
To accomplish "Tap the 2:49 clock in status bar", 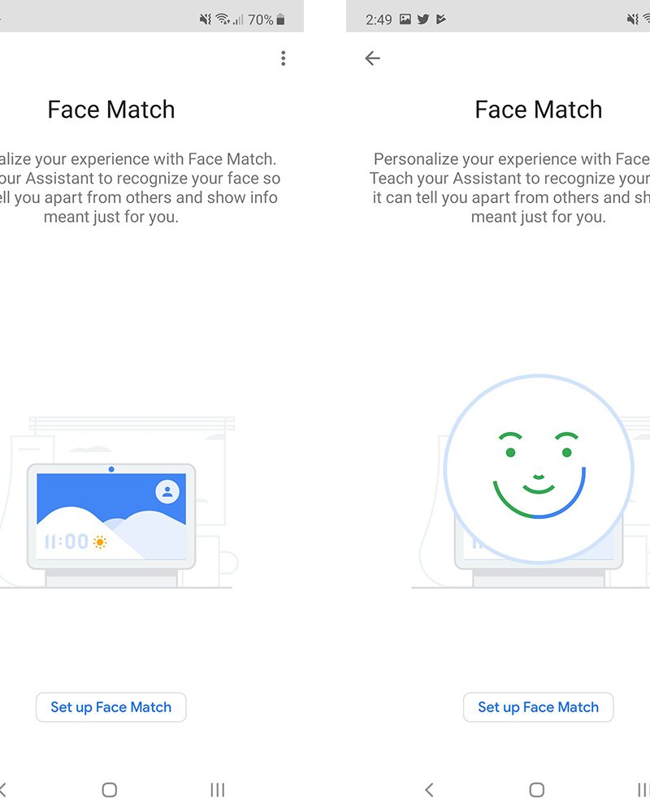I will pos(379,19).
